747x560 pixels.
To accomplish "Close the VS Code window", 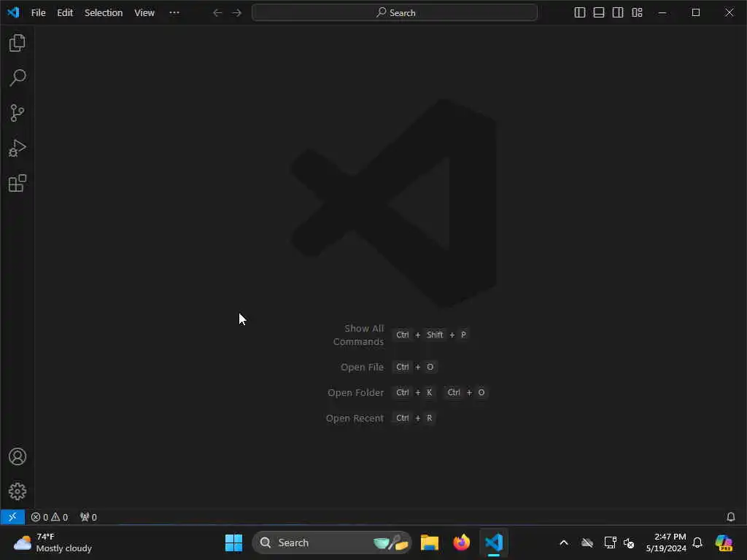I will tap(729, 13).
